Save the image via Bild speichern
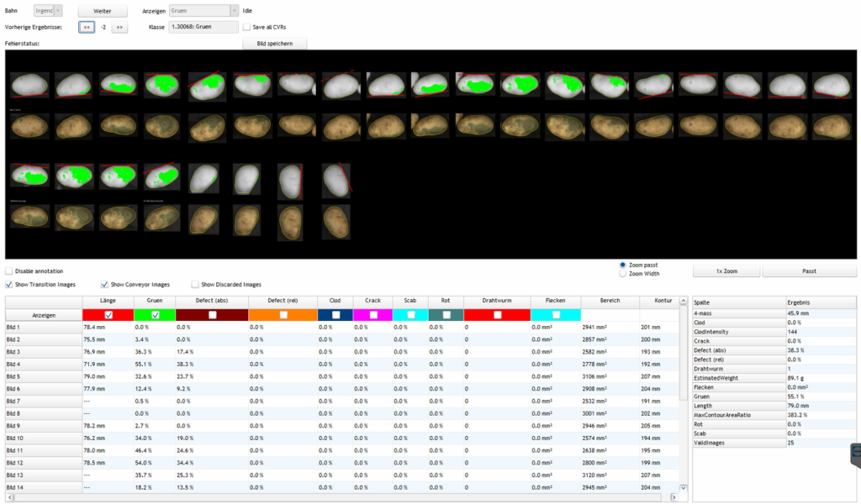The width and height of the screenshot is (861, 504). 275,43
